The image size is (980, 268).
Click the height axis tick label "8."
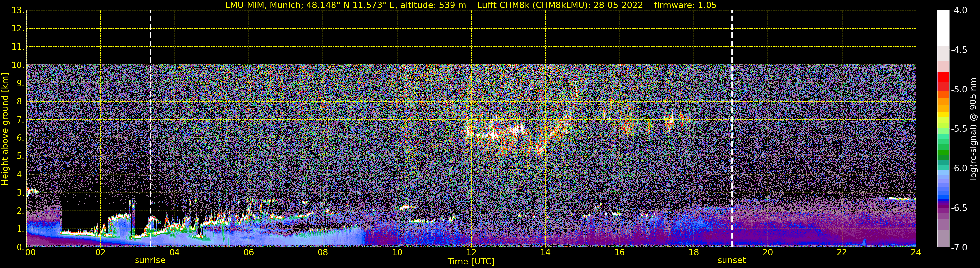[x=20, y=102]
